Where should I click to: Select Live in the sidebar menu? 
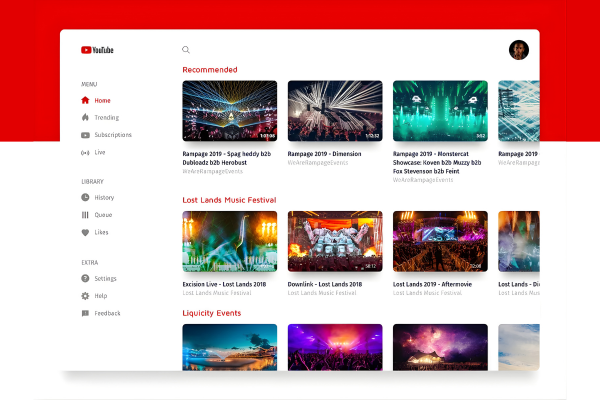pos(100,152)
